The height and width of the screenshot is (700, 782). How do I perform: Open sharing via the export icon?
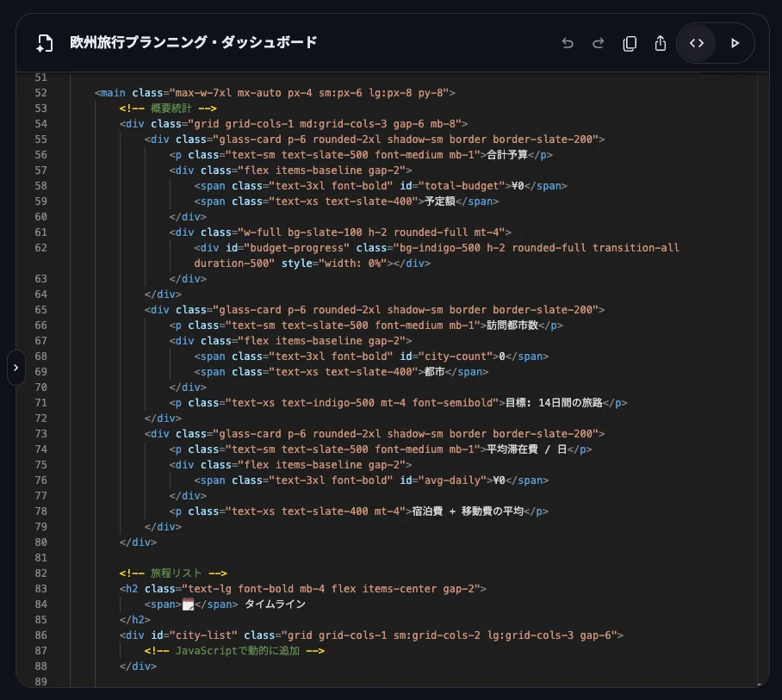[x=661, y=42]
